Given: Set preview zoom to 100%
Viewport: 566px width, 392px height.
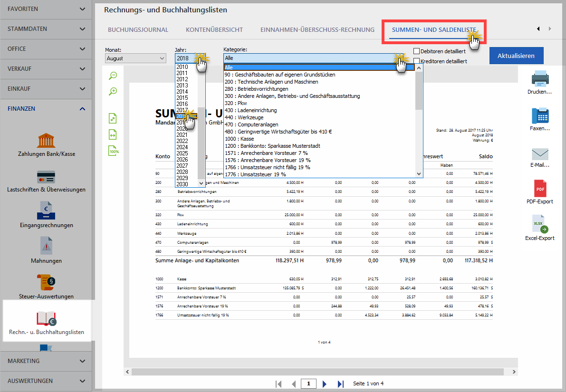Looking at the screenshot, I should tap(114, 151).
